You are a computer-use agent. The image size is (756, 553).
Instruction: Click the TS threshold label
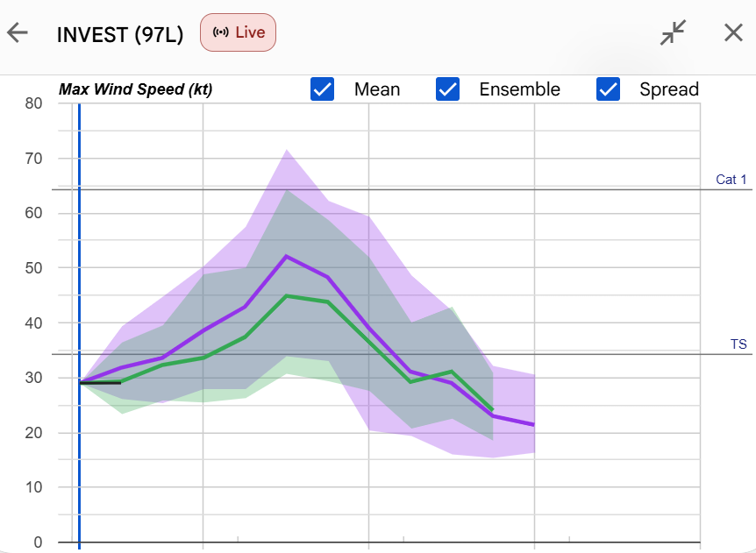click(738, 344)
